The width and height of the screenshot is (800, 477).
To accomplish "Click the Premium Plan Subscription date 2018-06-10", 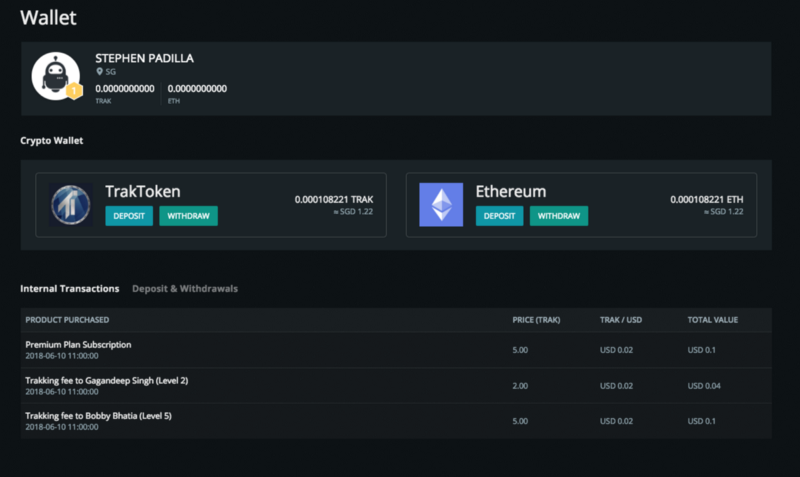I will click(62, 356).
